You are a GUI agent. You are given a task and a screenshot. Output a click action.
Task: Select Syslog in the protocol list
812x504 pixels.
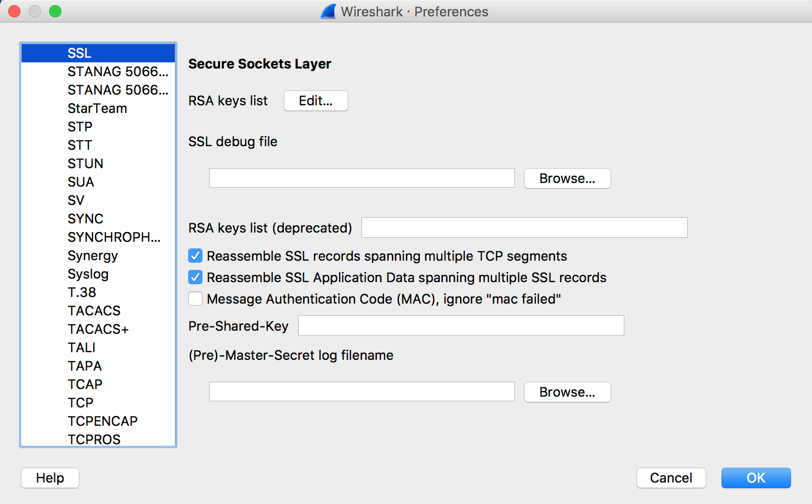coord(88,274)
